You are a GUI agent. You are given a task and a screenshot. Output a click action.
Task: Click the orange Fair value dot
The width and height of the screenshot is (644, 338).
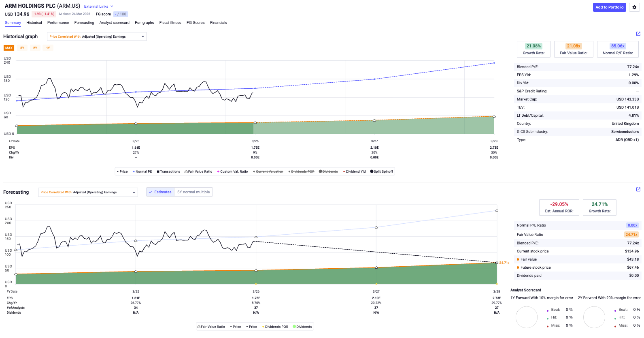(518, 259)
